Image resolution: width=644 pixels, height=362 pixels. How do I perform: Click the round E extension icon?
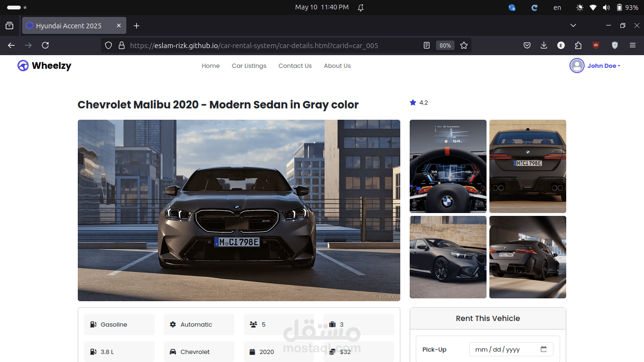(x=561, y=45)
